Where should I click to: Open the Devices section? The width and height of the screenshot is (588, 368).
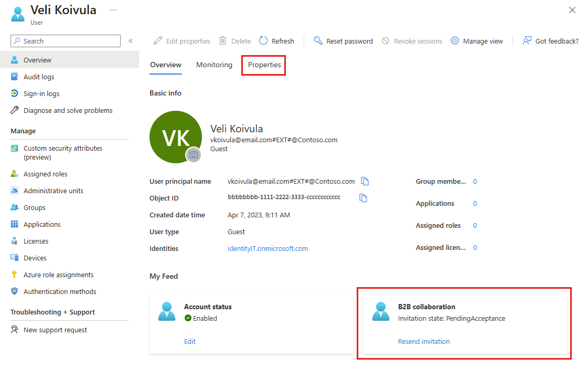pyautogui.click(x=36, y=257)
